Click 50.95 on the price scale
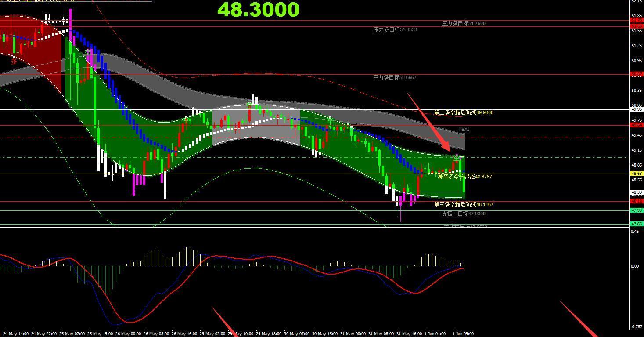Screen dimensions: 644x337 (637, 60)
